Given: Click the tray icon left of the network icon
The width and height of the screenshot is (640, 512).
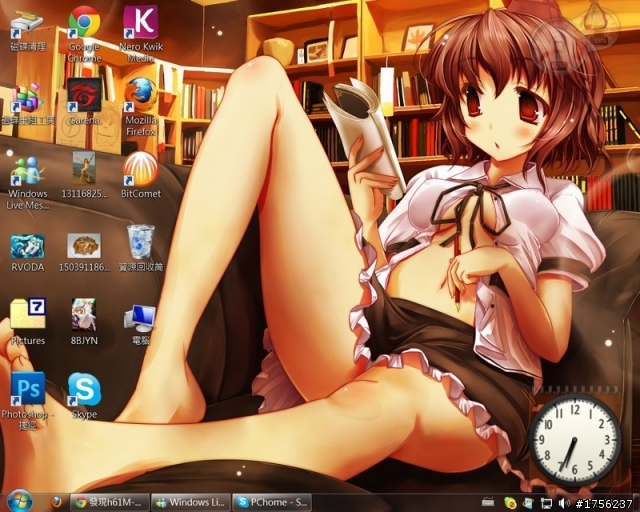Looking at the screenshot, I should pos(529,503).
